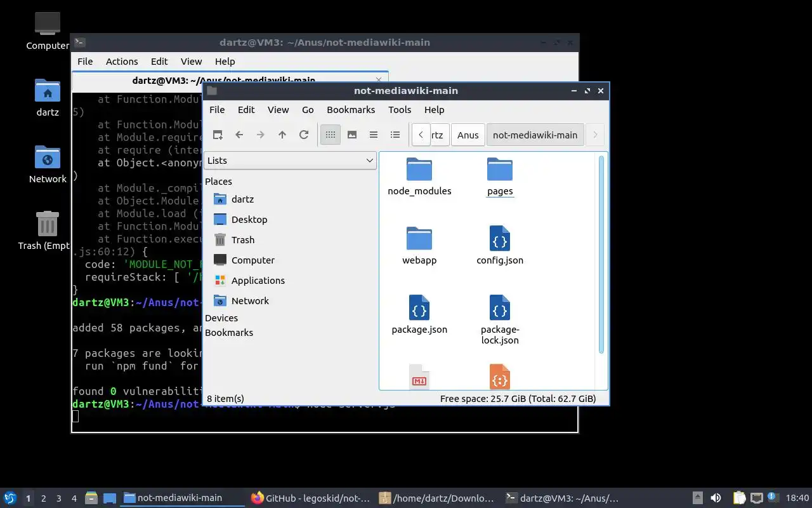Viewport: 812px width, 508px height.
Task: Open the Lists side pane dropdown
Action: coord(290,161)
